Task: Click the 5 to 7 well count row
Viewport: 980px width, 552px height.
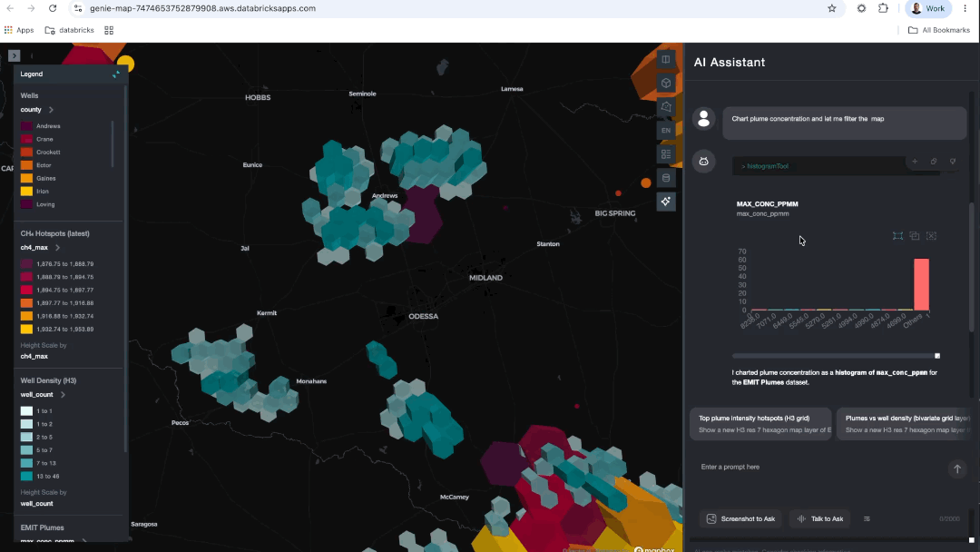Action: 37,450
